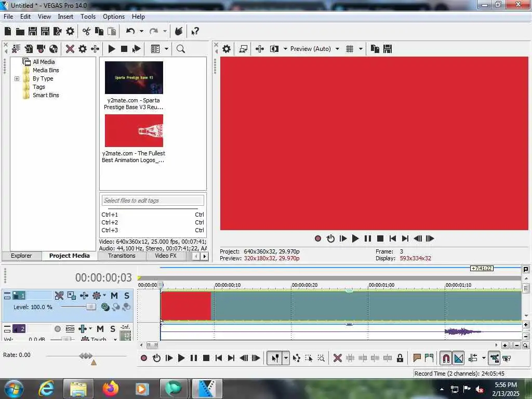Viewport: 532px width, 399px height.
Task: Arm audio track 2 for record
Action: pyautogui.click(x=58, y=329)
